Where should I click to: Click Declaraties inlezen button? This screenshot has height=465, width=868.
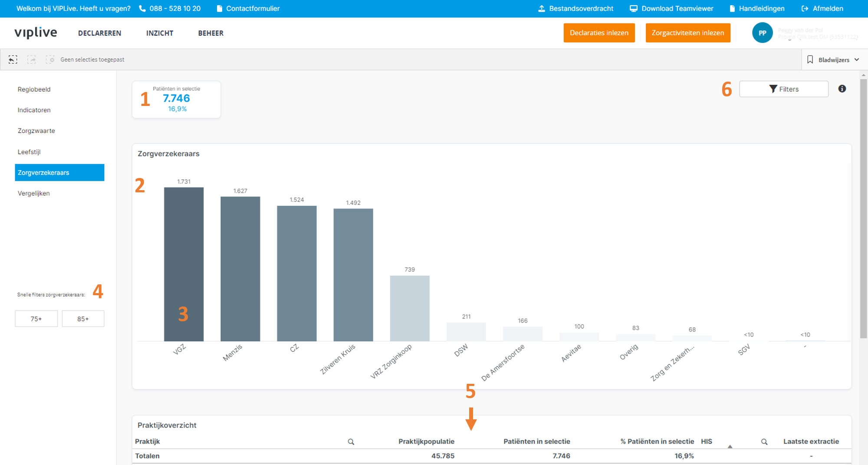[599, 33]
